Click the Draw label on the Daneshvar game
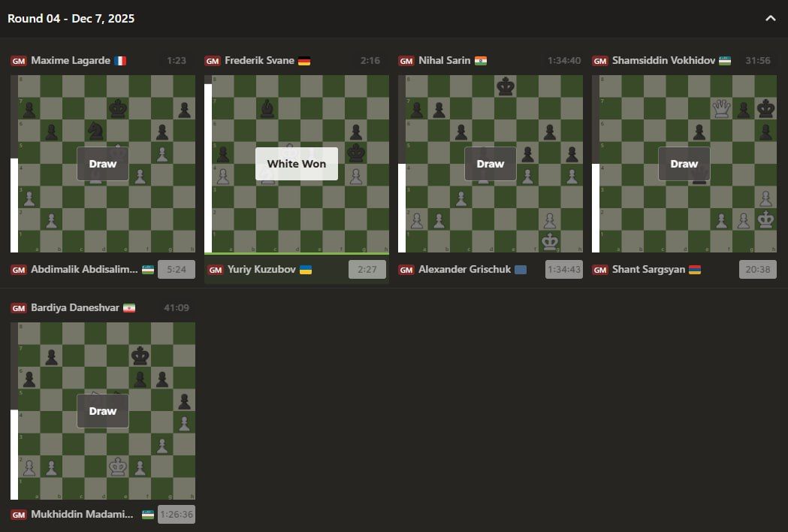Viewport: 788px width, 532px height. pos(103,411)
